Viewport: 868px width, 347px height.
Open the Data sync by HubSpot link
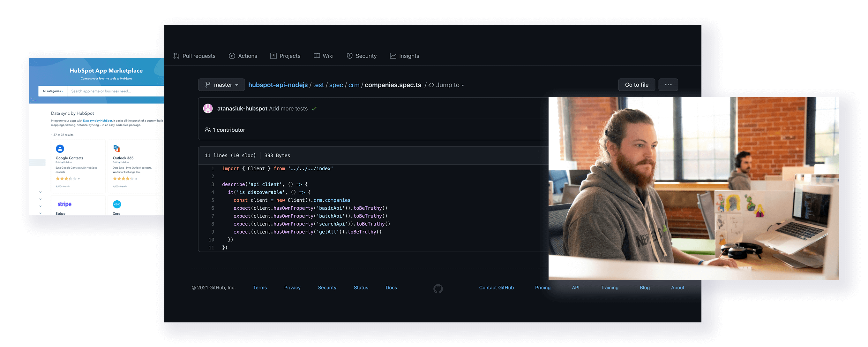(98, 121)
